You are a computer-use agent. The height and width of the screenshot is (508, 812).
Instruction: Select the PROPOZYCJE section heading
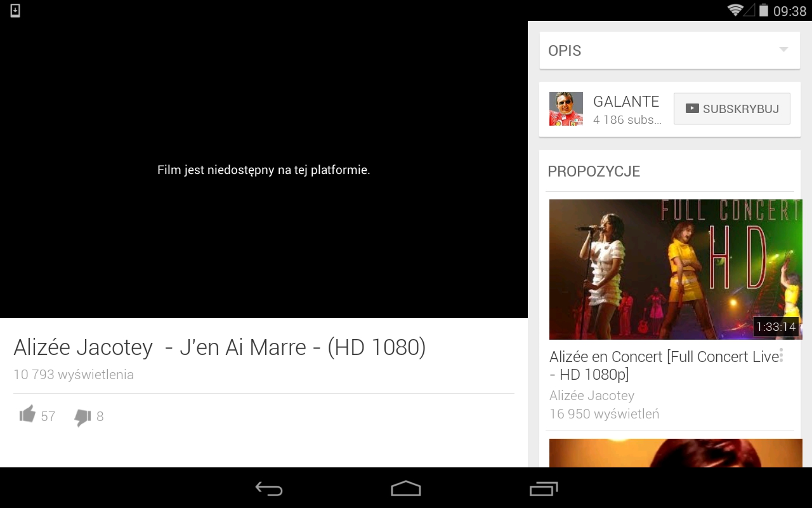point(594,171)
